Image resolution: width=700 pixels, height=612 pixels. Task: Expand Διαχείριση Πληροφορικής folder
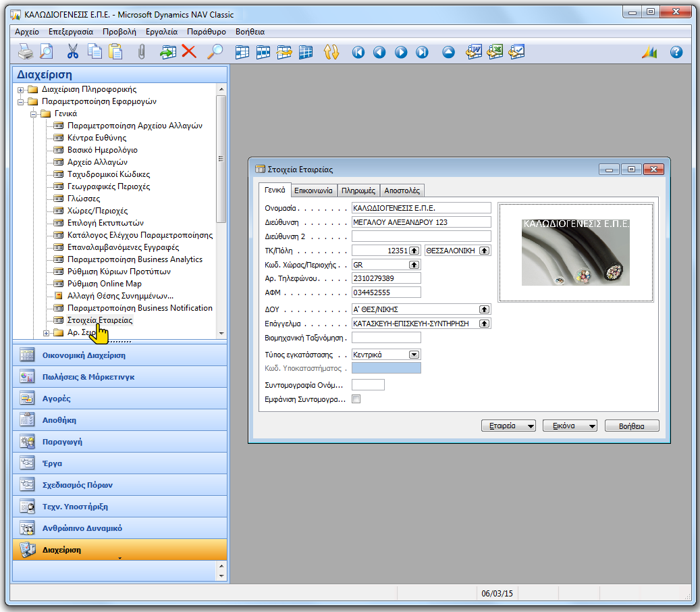[20, 90]
